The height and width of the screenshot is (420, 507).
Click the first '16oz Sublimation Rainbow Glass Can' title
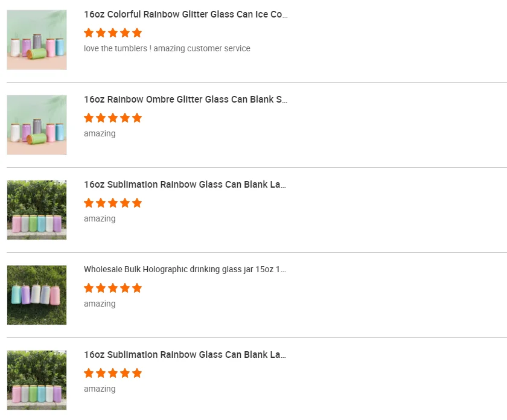pyautogui.click(x=185, y=184)
